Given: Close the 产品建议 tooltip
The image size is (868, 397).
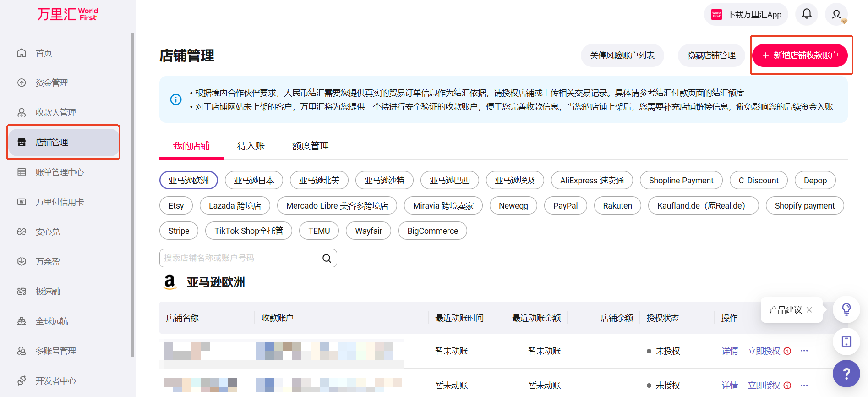Looking at the screenshot, I should pos(809,310).
